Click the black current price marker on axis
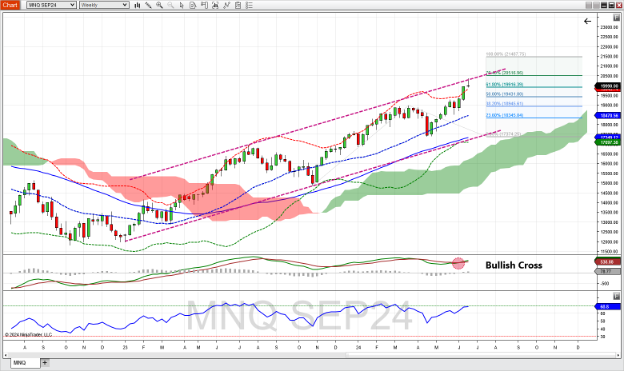 [x=607, y=86]
